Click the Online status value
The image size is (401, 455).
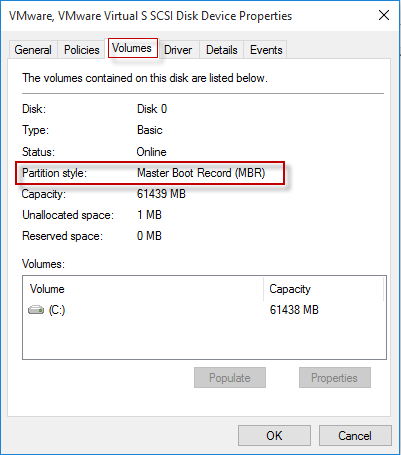151,152
